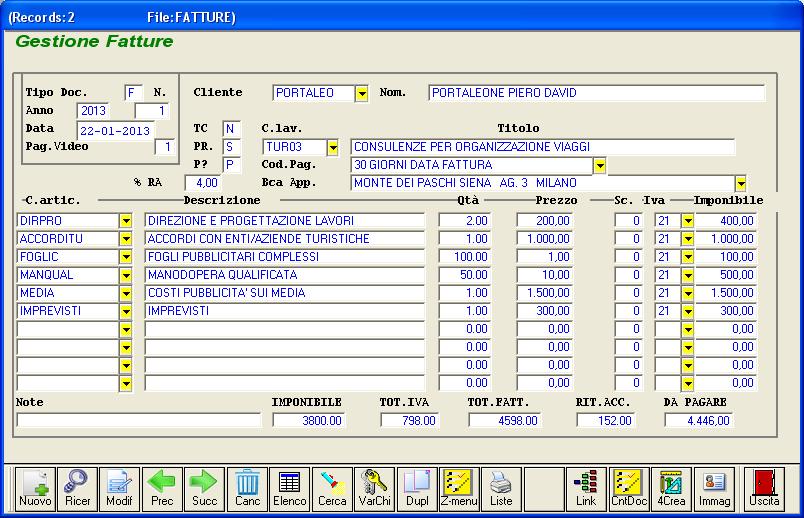Open the Iva dropdown on the MEDIA row
Viewport: 804px width, 518px height.
click(688, 293)
